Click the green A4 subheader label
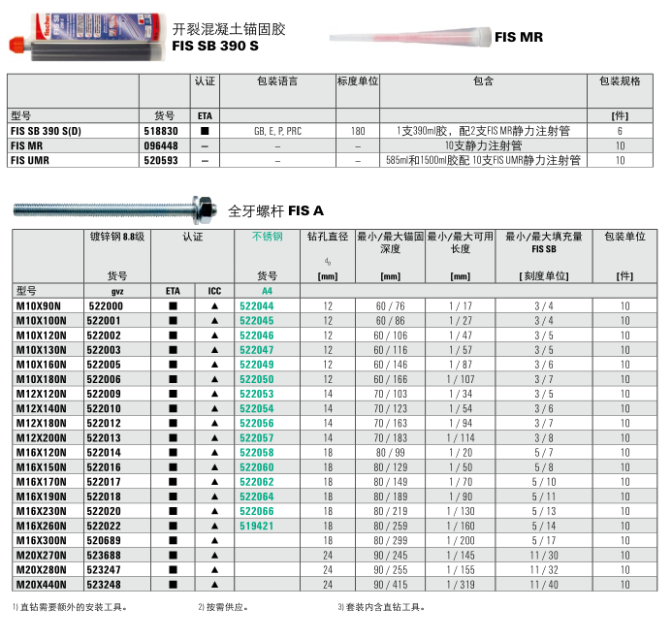 click(267, 291)
